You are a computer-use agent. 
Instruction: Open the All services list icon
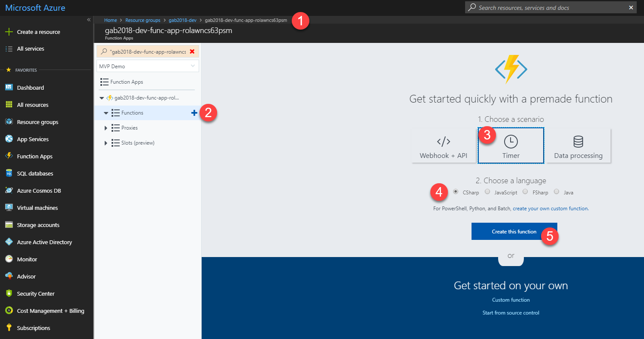pyautogui.click(x=9, y=49)
